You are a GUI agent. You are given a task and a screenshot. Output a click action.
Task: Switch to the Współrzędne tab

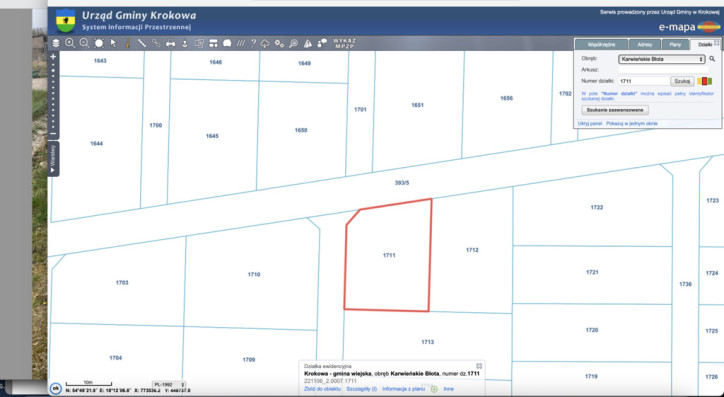pos(601,45)
